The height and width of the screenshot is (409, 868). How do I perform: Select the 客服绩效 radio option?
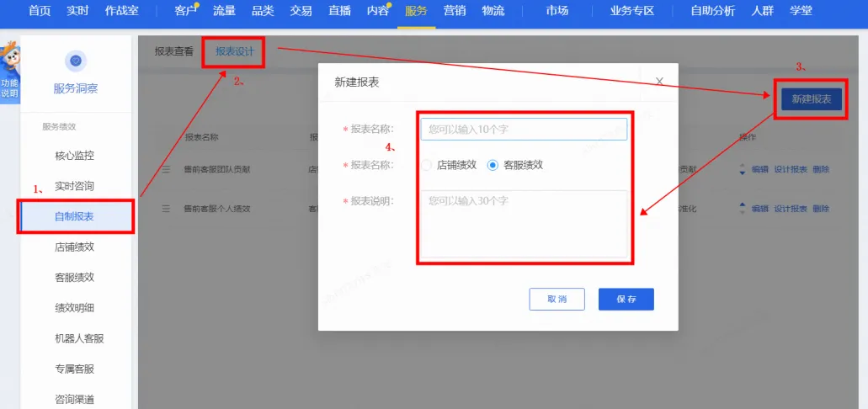493,165
